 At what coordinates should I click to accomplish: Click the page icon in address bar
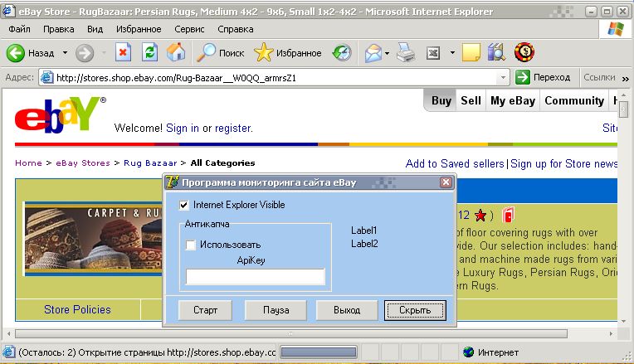click(47, 77)
